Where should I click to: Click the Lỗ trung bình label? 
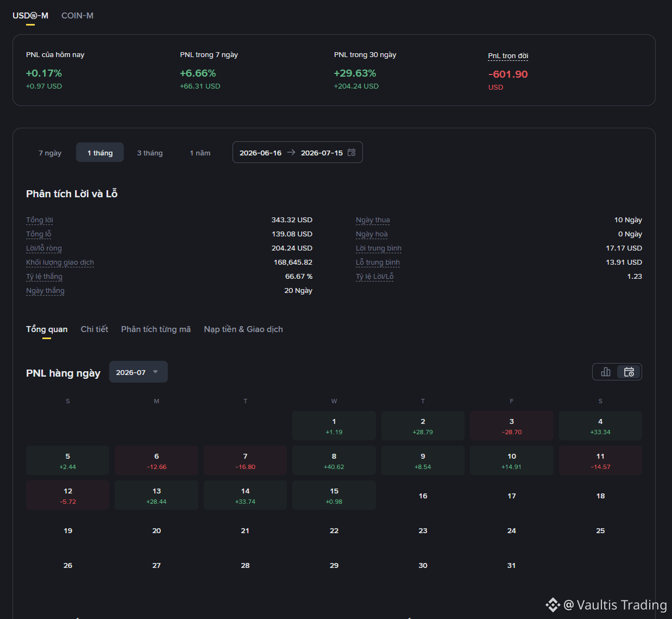[x=378, y=262]
